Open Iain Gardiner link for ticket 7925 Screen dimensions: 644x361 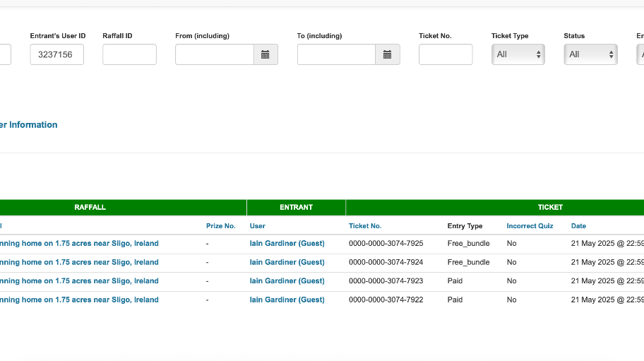point(287,244)
